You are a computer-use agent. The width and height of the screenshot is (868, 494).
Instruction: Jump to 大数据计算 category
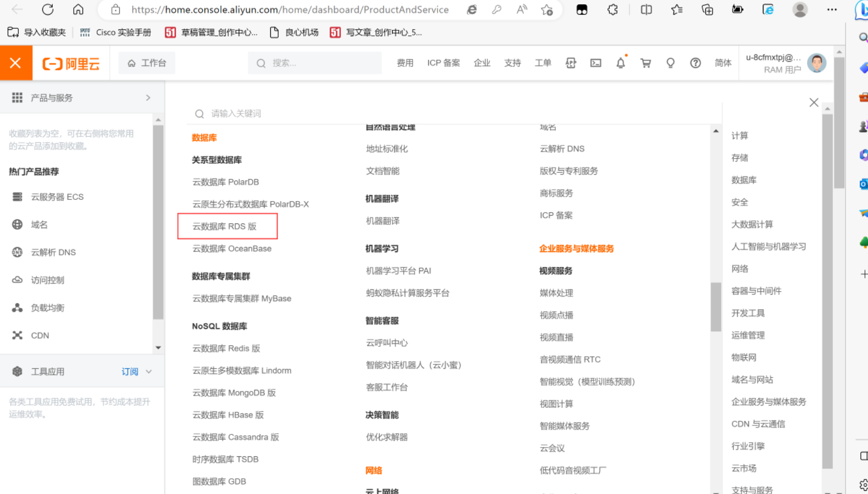click(752, 224)
